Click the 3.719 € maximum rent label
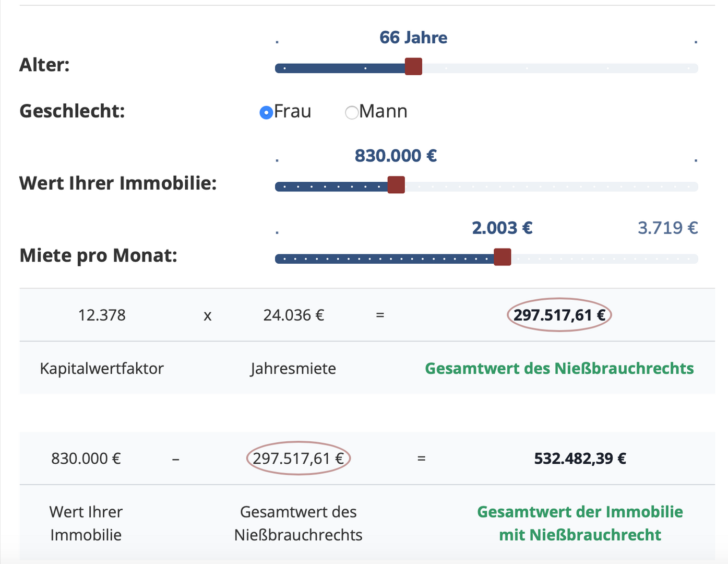The image size is (728, 564). click(667, 228)
